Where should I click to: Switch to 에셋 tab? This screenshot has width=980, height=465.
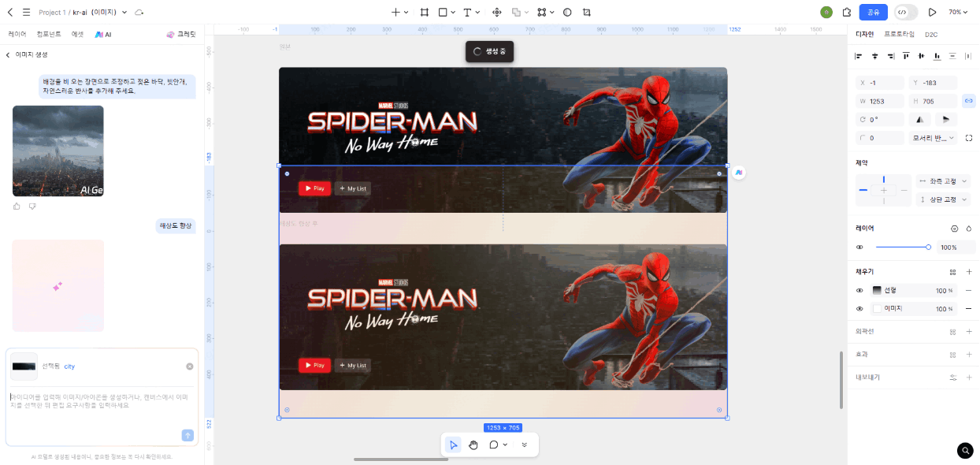tap(77, 35)
